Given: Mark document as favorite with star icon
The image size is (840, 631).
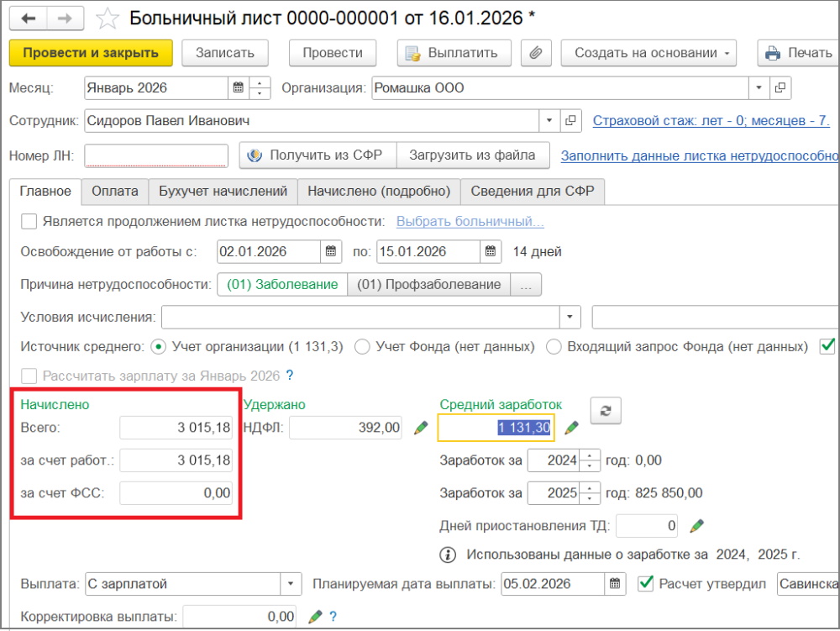Looking at the screenshot, I should pyautogui.click(x=108, y=17).
